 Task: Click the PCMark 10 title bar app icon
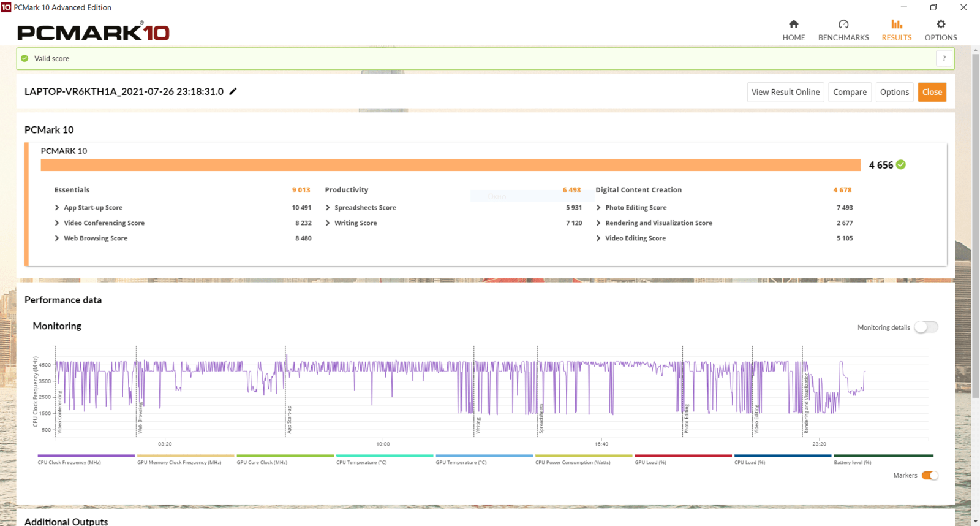coord(6,7)
